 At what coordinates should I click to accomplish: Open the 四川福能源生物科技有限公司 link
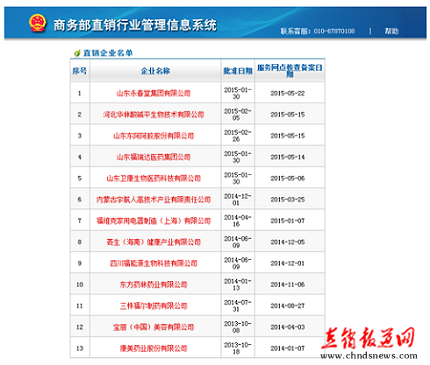(x=153, y=263)
